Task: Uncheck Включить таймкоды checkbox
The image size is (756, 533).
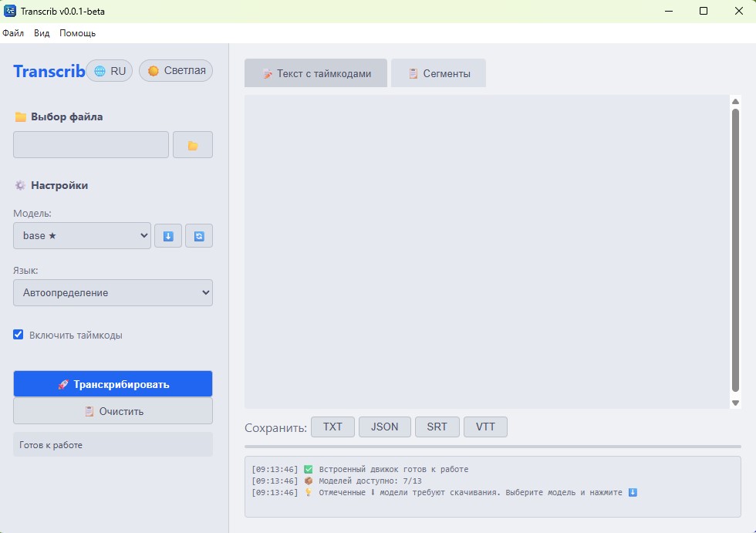Action: pos(19,335)
